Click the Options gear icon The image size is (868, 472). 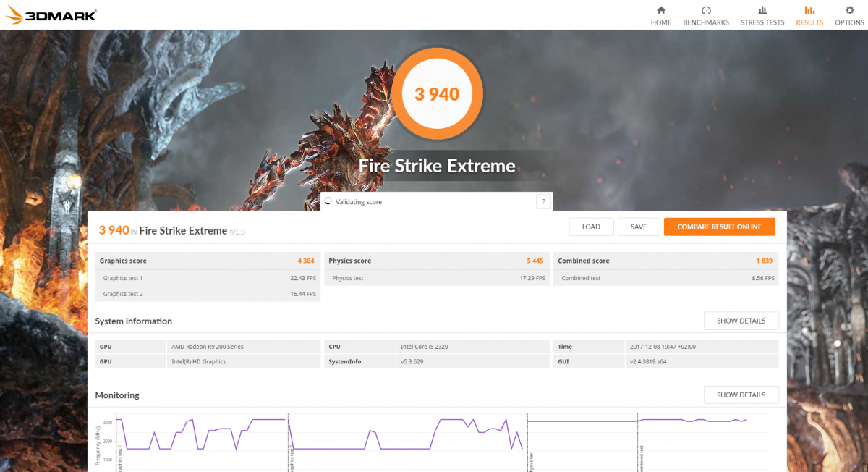pyautogui.click(x=849, y=10)
